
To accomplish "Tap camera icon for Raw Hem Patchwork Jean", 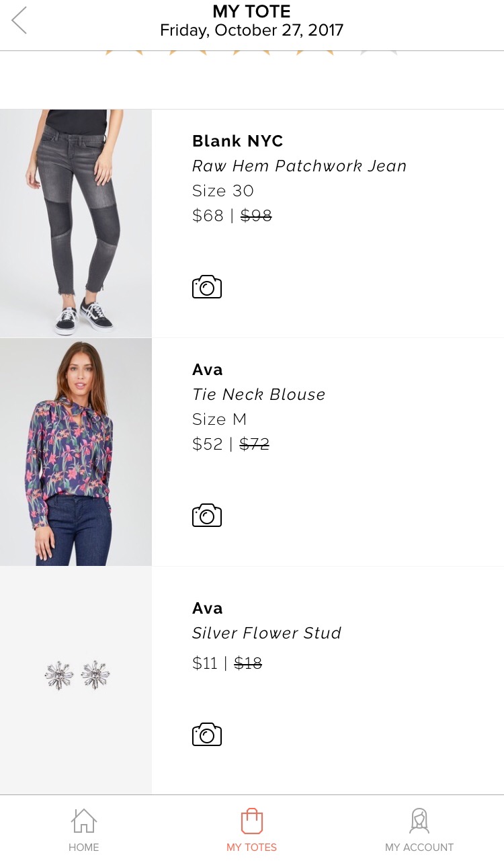I will pos(207,286).
